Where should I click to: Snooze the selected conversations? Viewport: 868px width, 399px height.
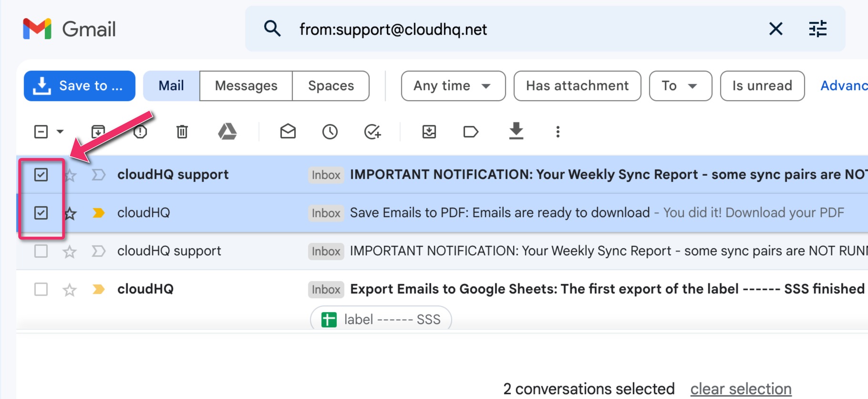tap(330, 132)
